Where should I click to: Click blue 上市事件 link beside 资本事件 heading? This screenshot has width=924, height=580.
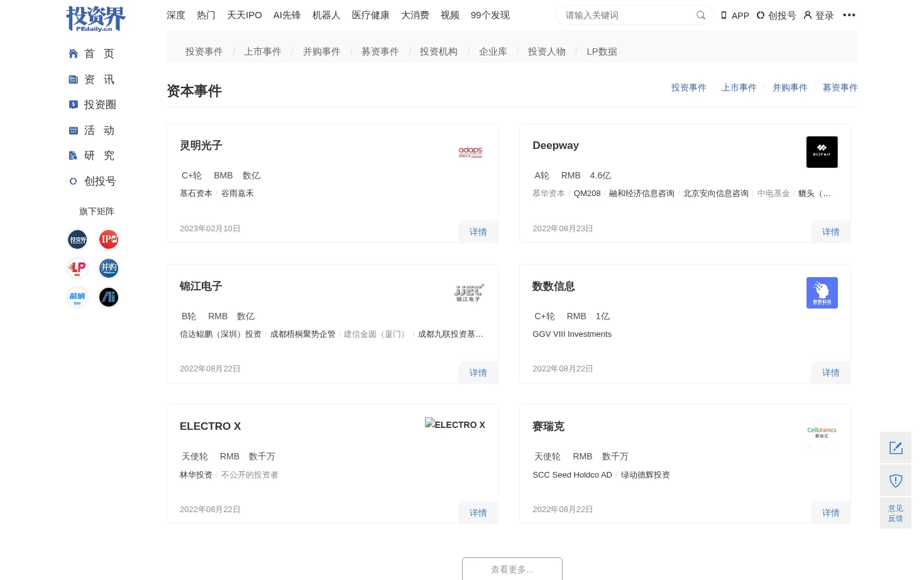tap(739, 87)
